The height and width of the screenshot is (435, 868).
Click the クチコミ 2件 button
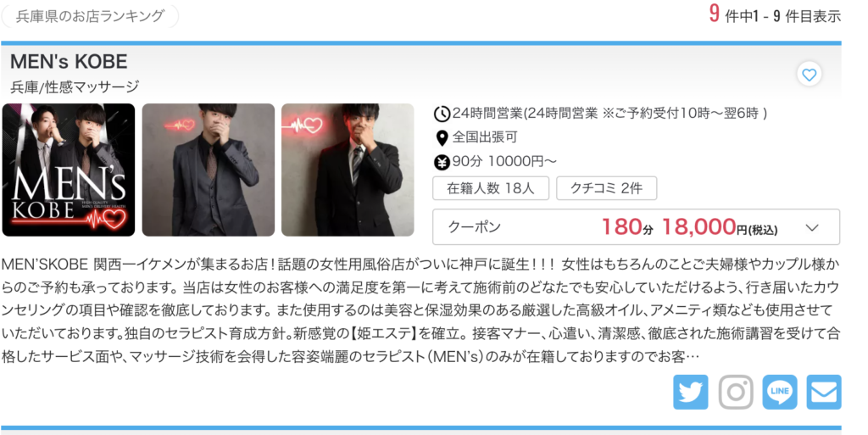(606, 188)
